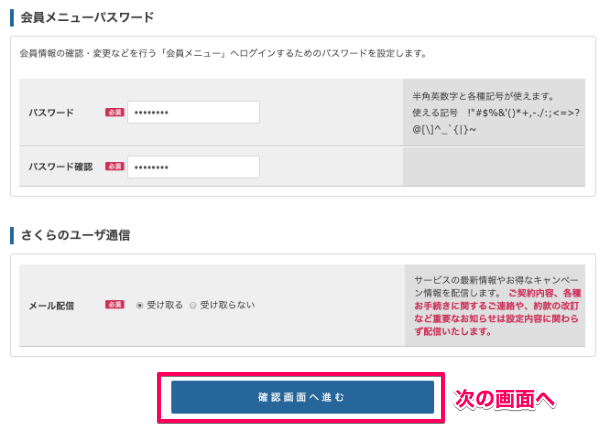Click the 受け取らない label text

click(228, 305)
